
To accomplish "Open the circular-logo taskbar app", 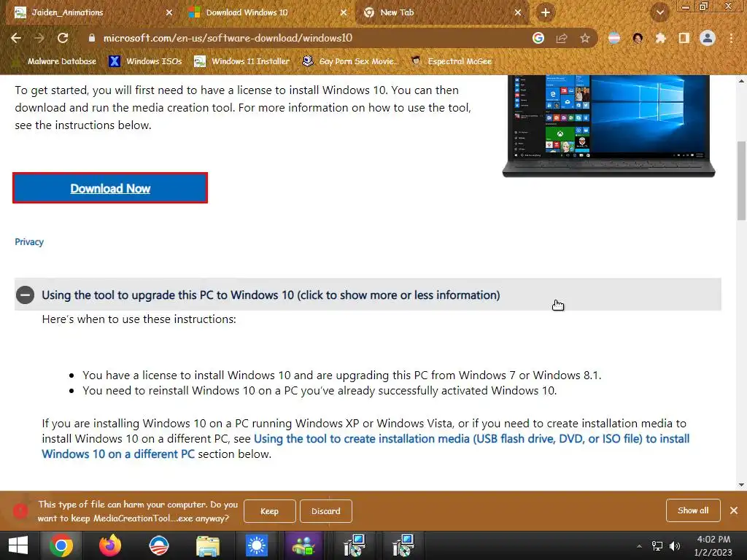I will 159,545.
